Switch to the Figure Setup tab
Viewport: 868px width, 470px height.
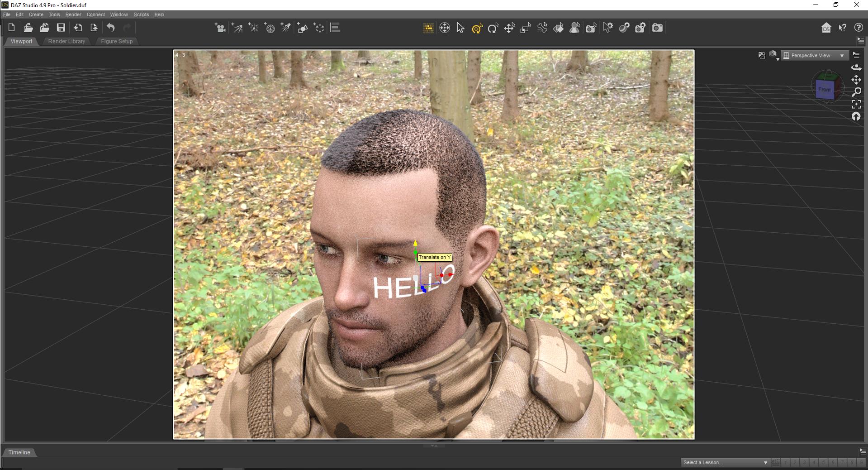(x=117, y=41)
